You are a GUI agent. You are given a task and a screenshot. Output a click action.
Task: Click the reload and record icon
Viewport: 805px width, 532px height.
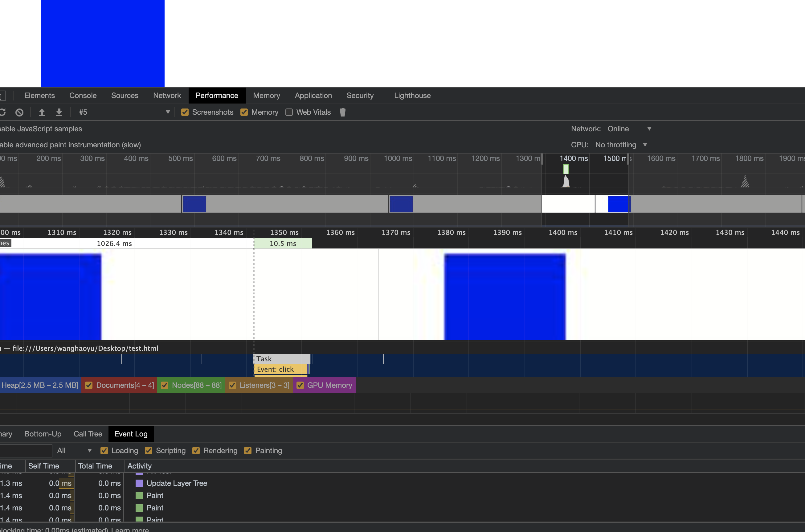click(3, 112)
